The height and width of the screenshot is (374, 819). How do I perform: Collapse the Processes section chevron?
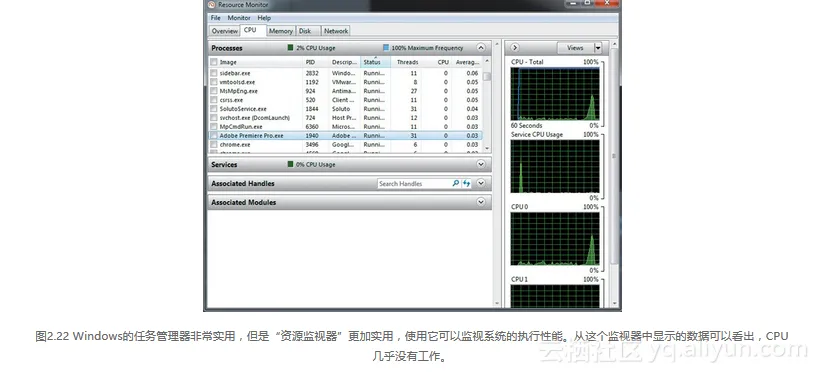tap(481, 48)
